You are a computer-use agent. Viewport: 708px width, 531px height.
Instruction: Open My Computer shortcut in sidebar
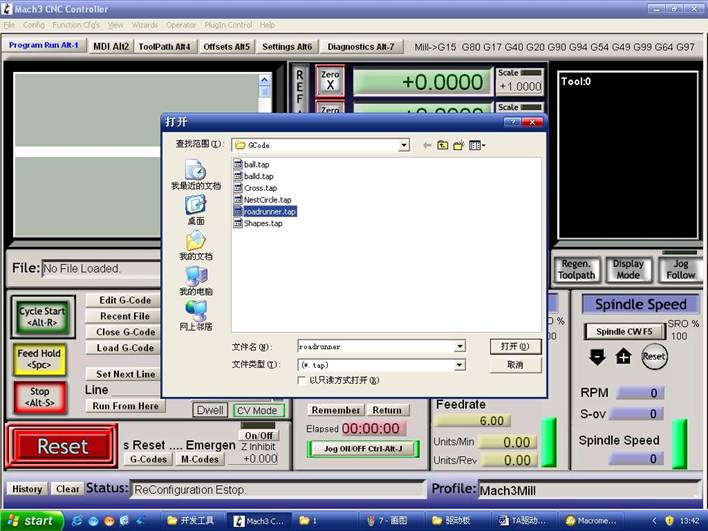[196, 280]
